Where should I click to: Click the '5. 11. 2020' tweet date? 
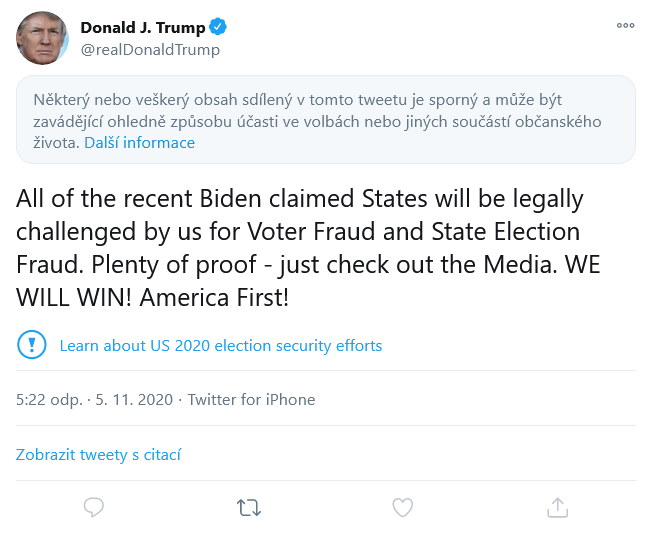tap(132, 400)
